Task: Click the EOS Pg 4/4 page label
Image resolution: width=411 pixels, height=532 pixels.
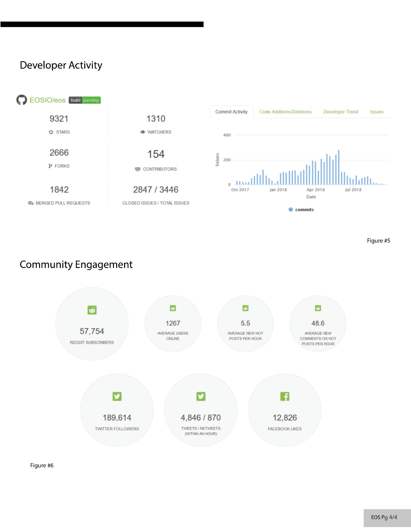Action: (x=384, y=517)
